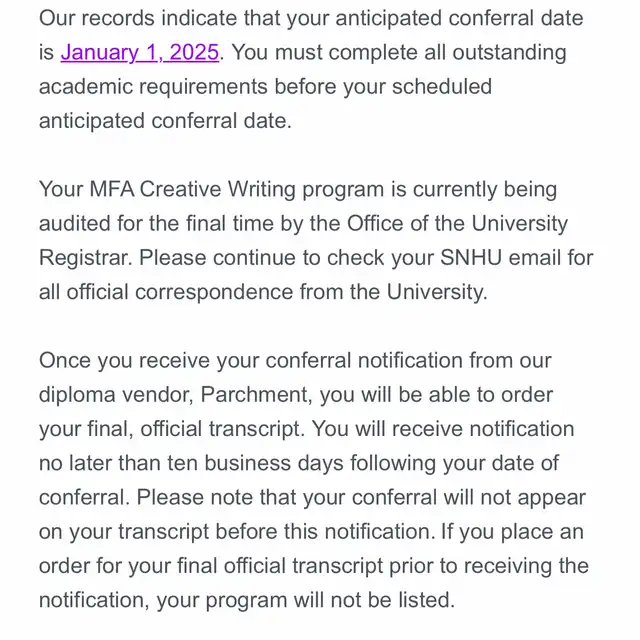The image size is (640, 640).
Task: Click the phrase MFA Creative Writing
Action: 192,189
